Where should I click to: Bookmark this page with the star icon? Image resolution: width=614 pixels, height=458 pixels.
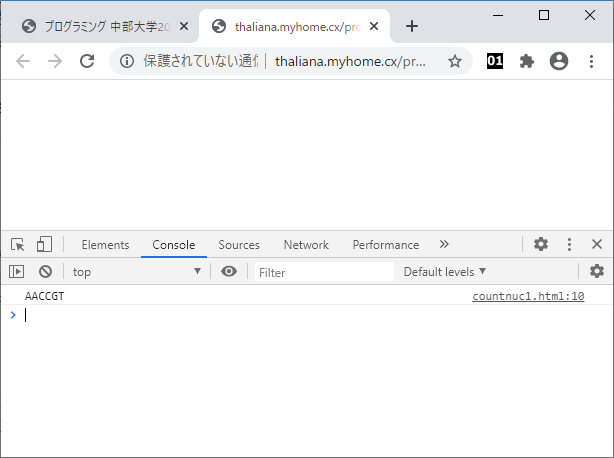(455, 61)
